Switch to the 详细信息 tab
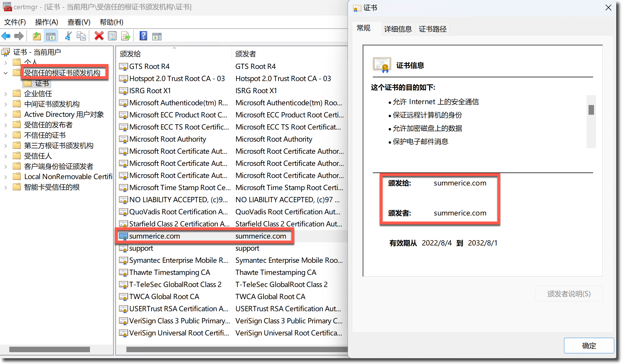Image resolution: width=622 pixels, height=364 pixels. pyautogui.click(x=398, y=29)
